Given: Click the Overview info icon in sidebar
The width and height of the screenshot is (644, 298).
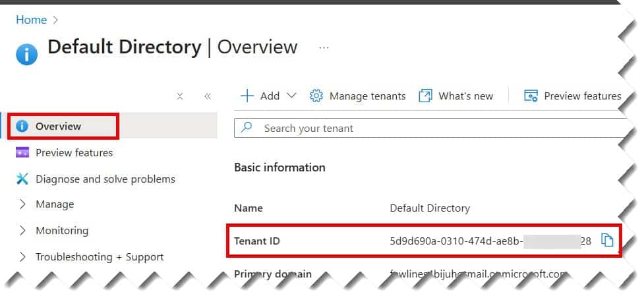Looking at the screenshot, I should coord(22,126).
